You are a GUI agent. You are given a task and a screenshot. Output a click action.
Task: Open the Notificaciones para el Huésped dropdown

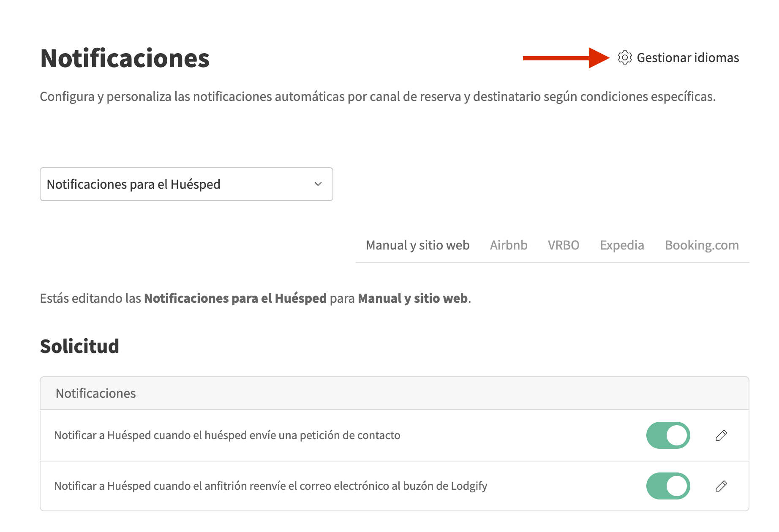pyautogui.click(x=186, y=184)
